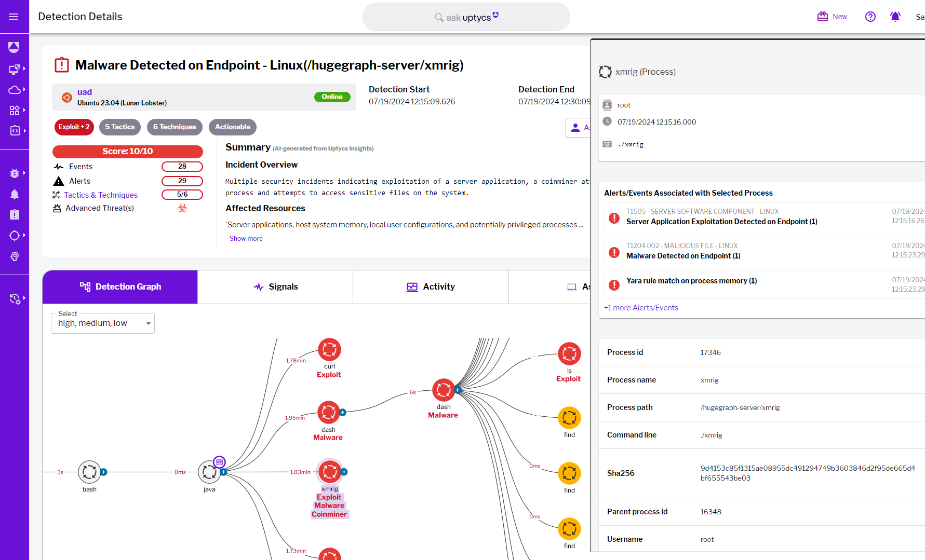Click the notification bell in top bar
This screenshot has width=925, height=560.
point(895,16)
